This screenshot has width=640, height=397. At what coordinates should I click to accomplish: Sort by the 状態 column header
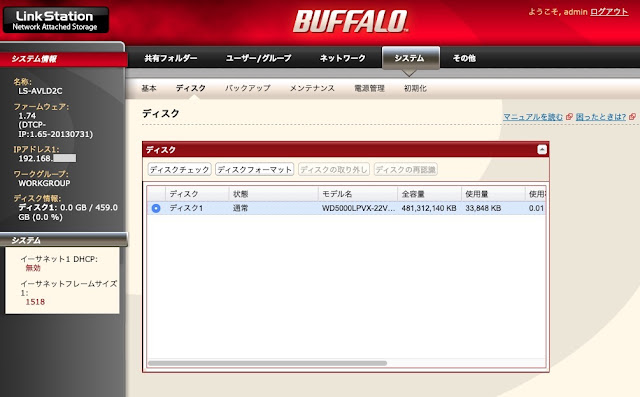tap(273, 194)
